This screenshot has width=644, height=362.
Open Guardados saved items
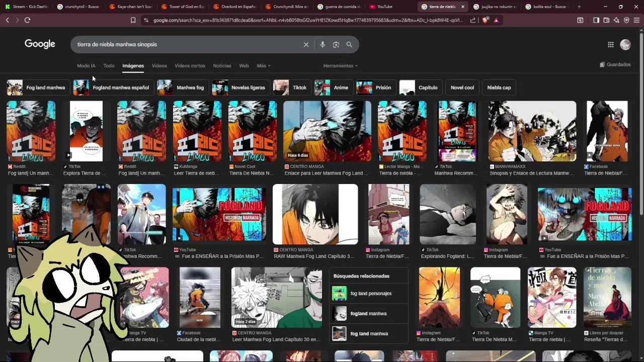coord(615,64)
